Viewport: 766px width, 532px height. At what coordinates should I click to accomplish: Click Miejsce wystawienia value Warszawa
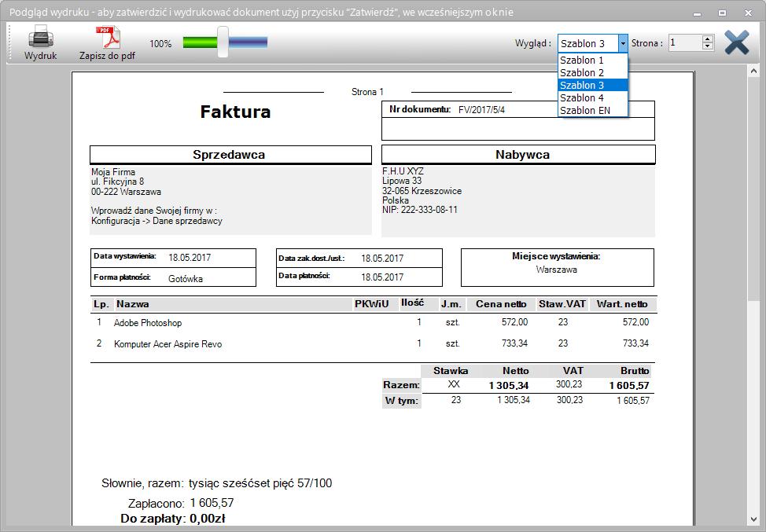557,270
